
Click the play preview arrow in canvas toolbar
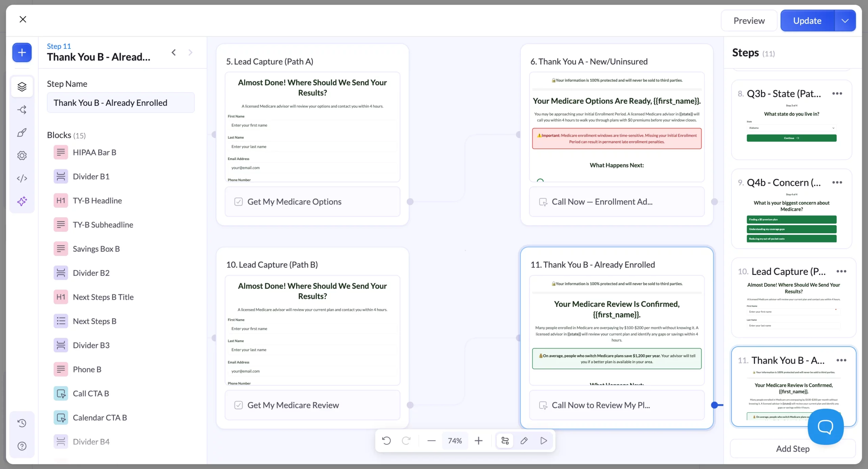tap(544, 441)
